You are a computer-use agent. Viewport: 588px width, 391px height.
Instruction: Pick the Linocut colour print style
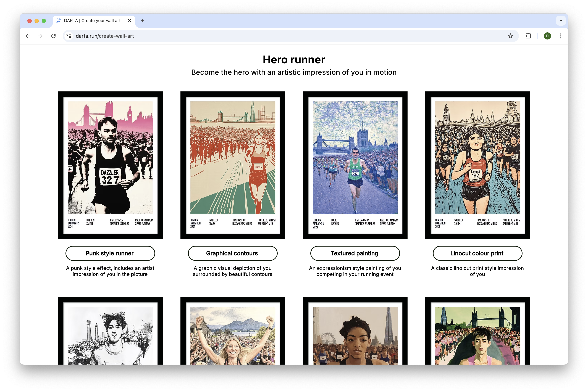tap(477, 253)
